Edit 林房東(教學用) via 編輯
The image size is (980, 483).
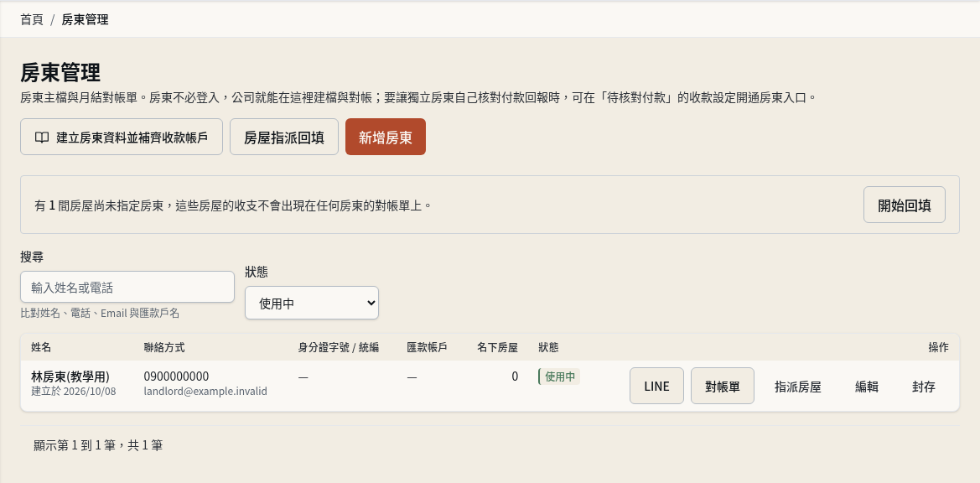point(867,387)
